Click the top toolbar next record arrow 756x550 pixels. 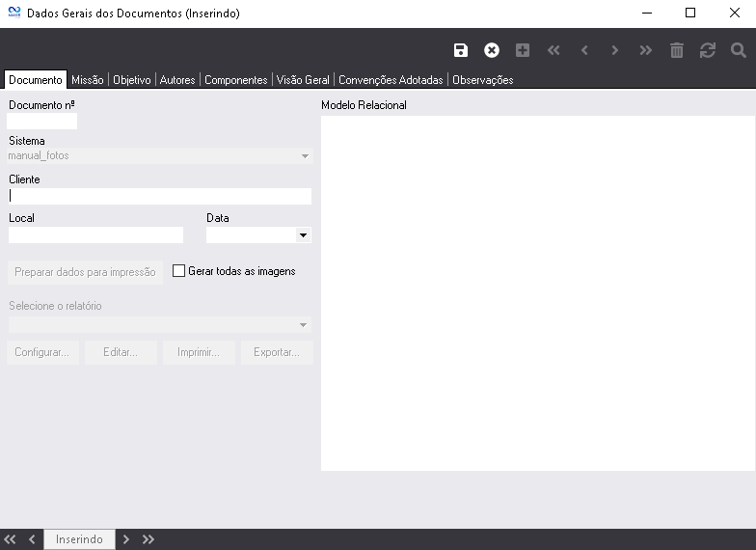click(x=615, y=50)
